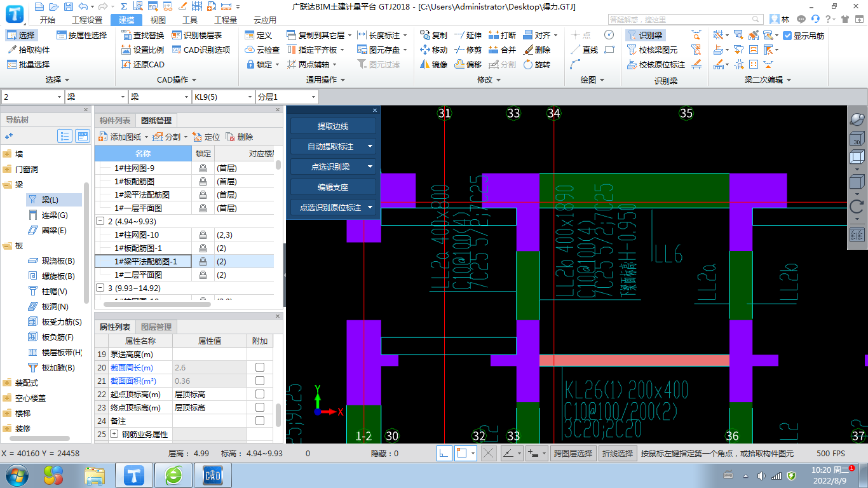Screen dimensions: 868x488
Task: Switch to 图层管理 panel tab
Action: point(156,327)
